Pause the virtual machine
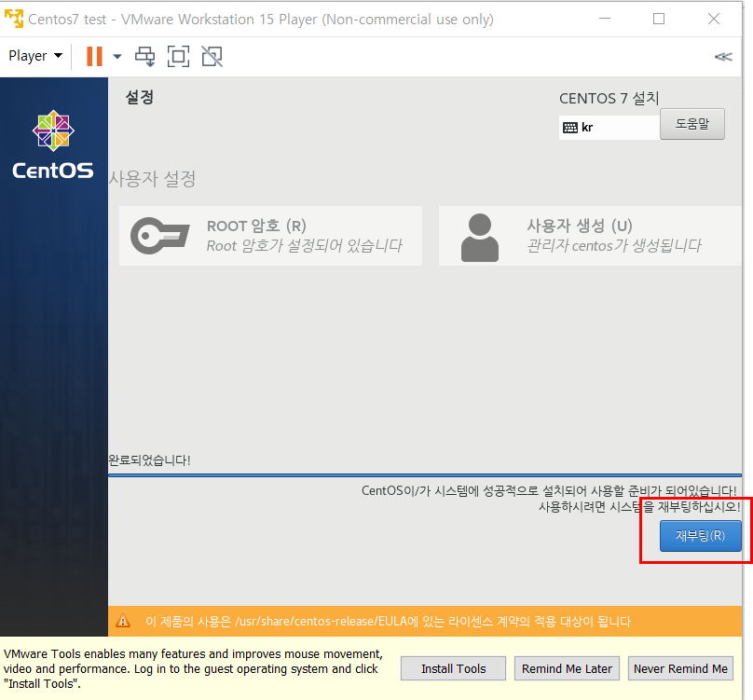The width and height of the screenshot is (753, 700). click(95, 56)
